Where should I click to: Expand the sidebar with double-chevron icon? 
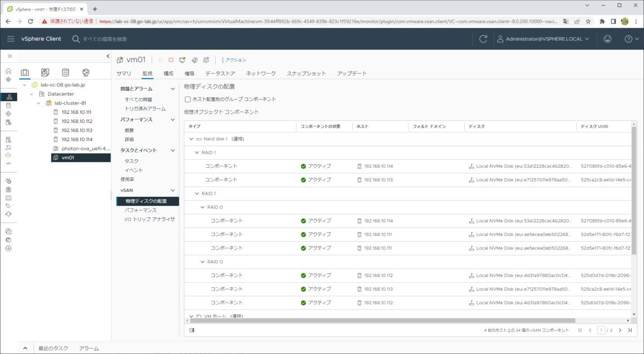[9, 56]
